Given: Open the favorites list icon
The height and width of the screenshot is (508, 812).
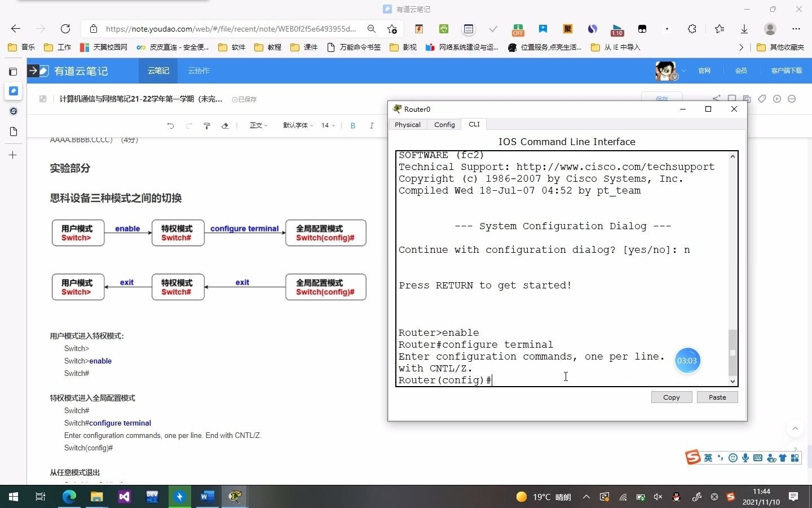Looking at the screenshot, I should [x=720, y=29].
